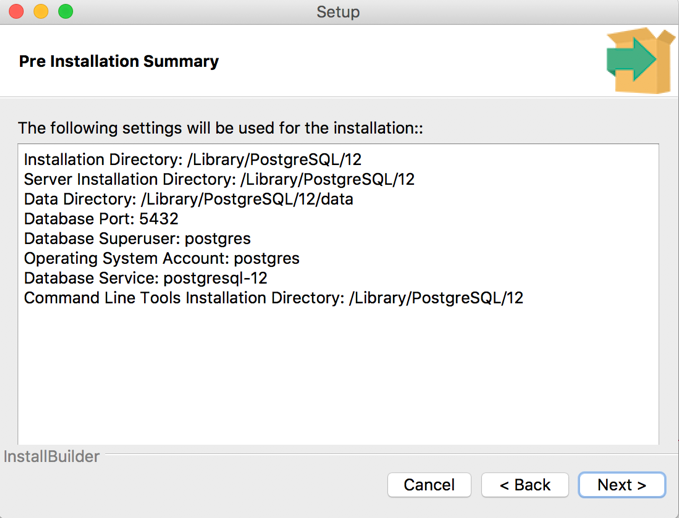
Task: Click the Next button
Action: tap(621, 485)
